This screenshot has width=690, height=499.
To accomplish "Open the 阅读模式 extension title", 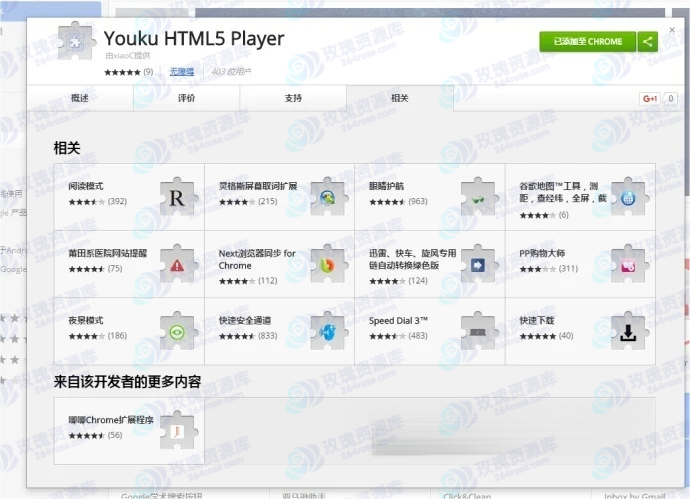I will tap(86, 186).
